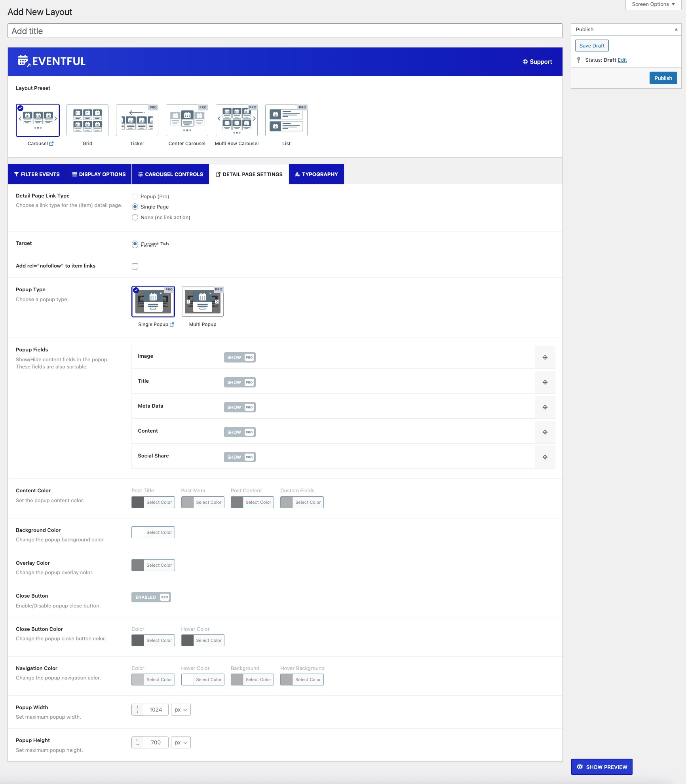Open the Single Popup external demo link icon
686x784 pixels.
172,325
